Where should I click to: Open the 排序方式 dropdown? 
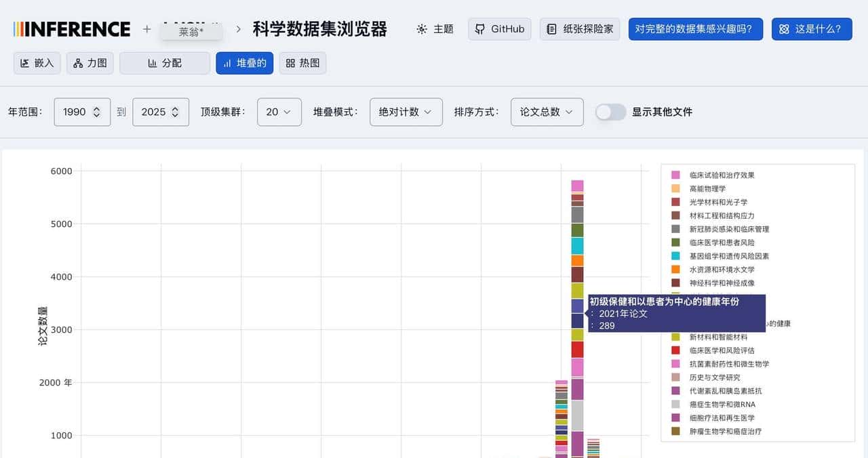tap(546, 112)
